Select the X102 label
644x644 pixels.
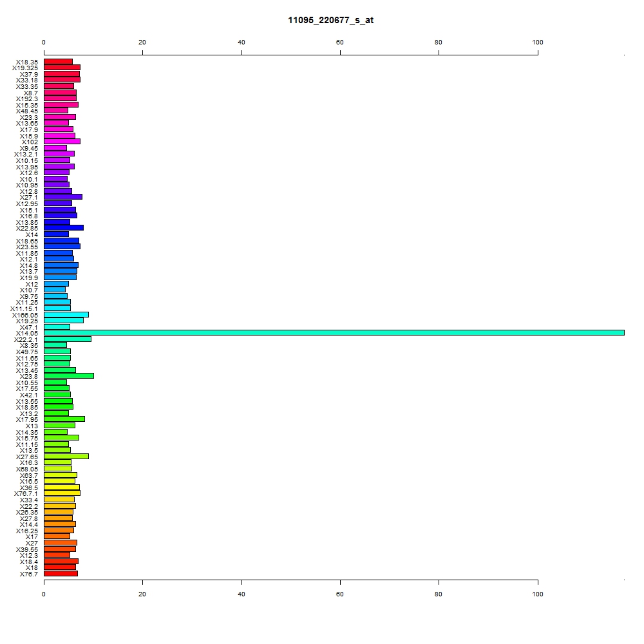[x=30, y=142]
